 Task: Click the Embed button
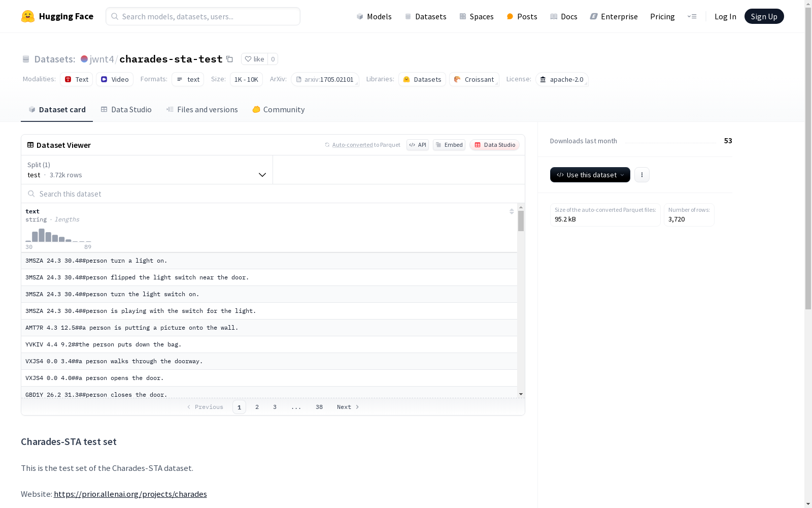[x=449, y=145]
